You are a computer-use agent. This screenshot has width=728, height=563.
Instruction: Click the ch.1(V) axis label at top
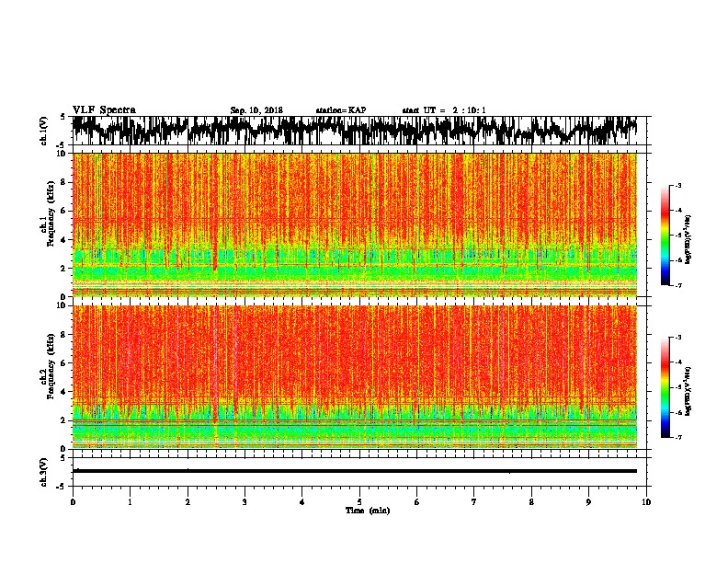(x=44, y=131)
